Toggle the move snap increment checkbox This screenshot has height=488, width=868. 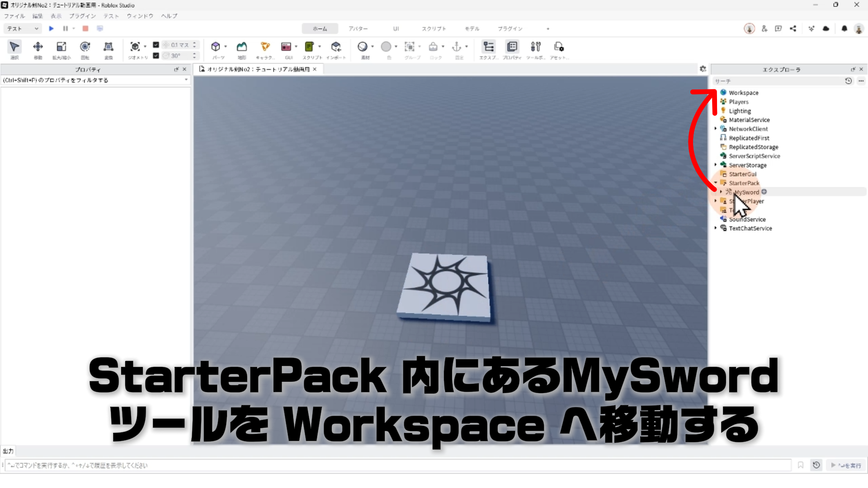pyautogui.click(x=156, y=45)
